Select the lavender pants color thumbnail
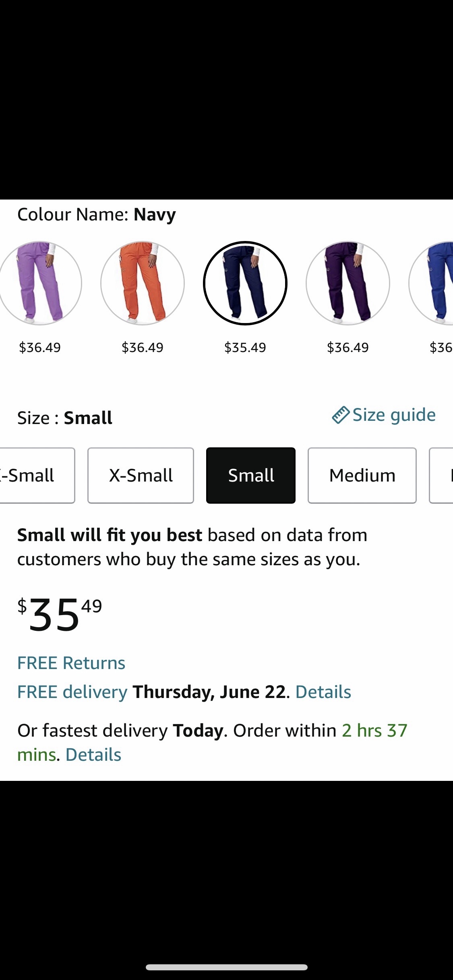453x980 pixels. (40, 283)
